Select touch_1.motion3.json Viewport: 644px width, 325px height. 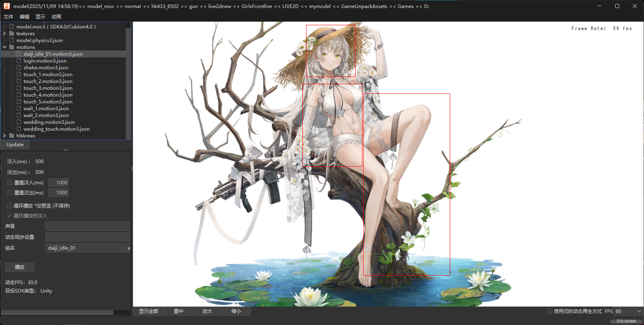pos(48,74)
